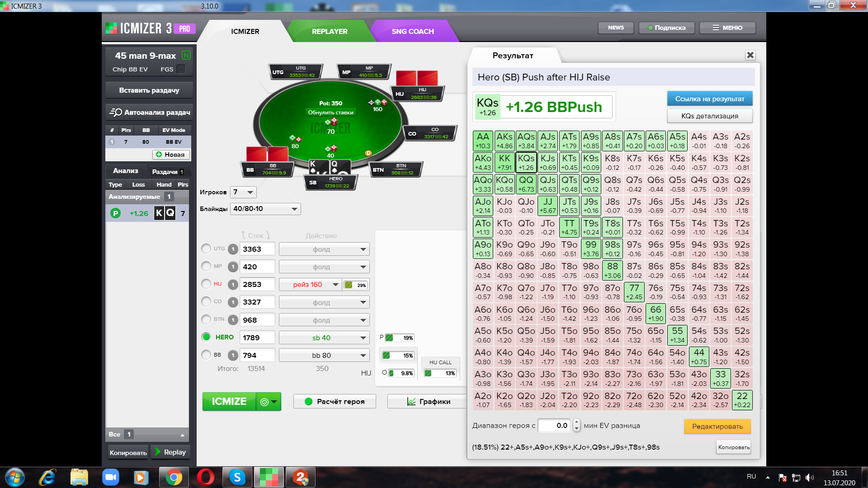Click Обнулить ставки on the table
Image resolution: width=868 pixels, height=488 pixels.
330,112
